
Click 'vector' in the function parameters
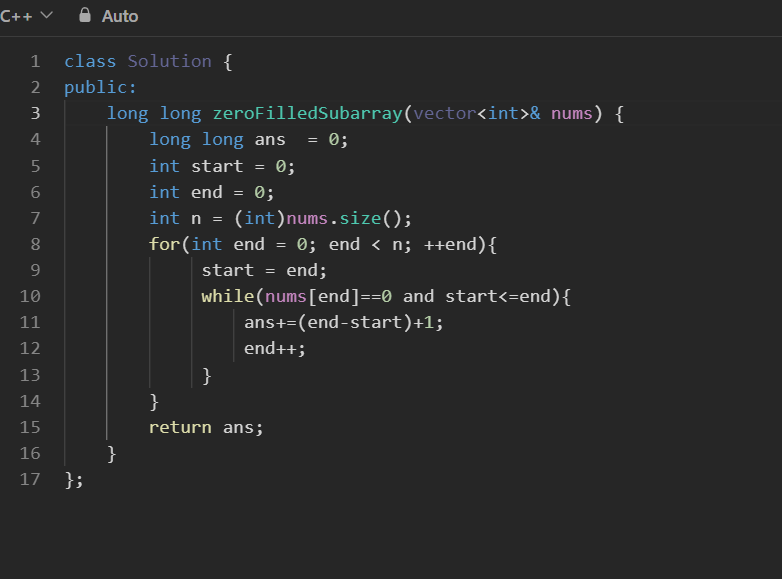pyautogui.click(x=444, y=114)
